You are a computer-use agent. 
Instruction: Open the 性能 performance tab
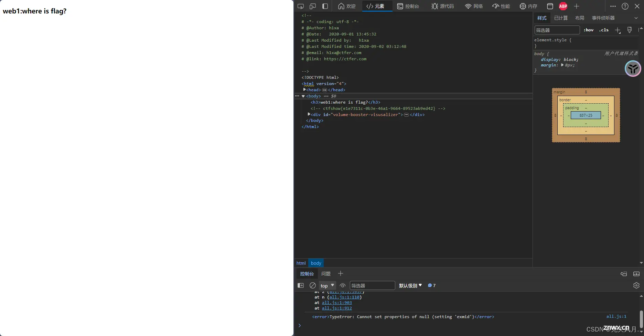(x=501, y=6)
